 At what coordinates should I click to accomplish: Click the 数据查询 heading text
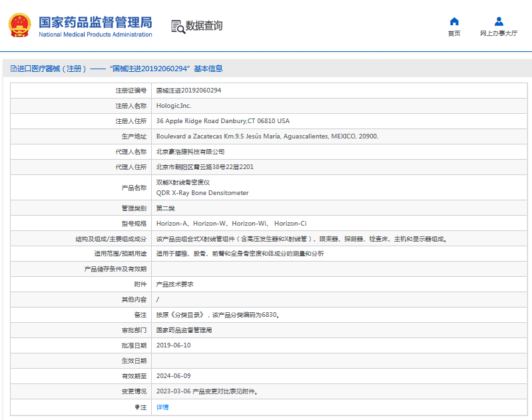204,26
